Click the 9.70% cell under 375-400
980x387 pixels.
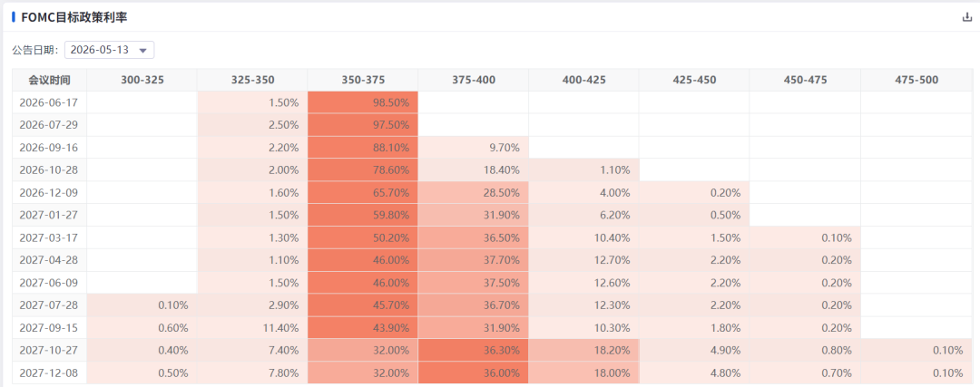pos(473,148)
